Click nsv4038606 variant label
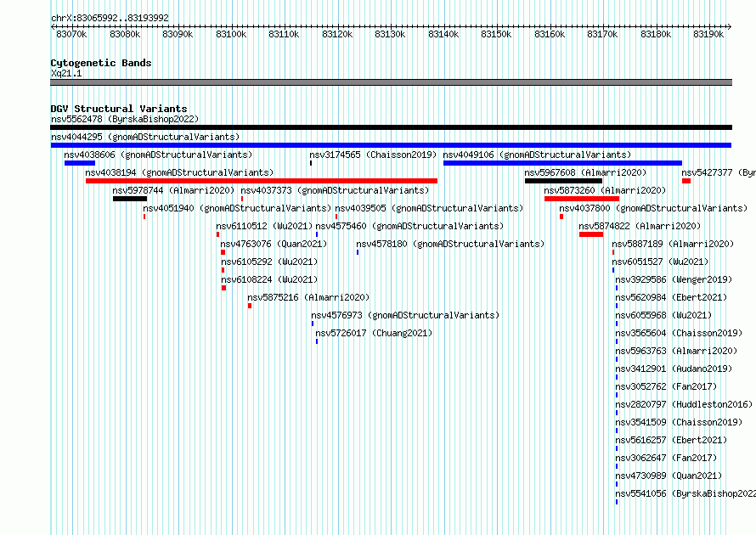 tap(158, 155)
